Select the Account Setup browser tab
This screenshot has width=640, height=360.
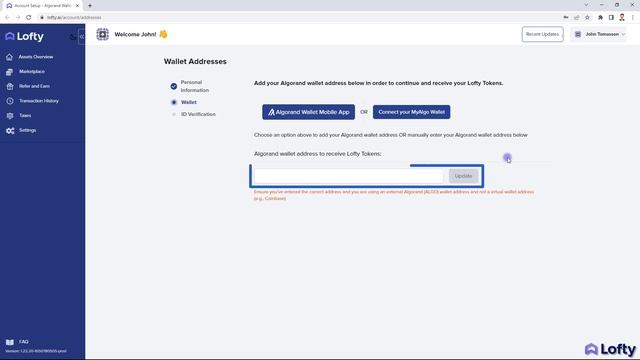42,6
